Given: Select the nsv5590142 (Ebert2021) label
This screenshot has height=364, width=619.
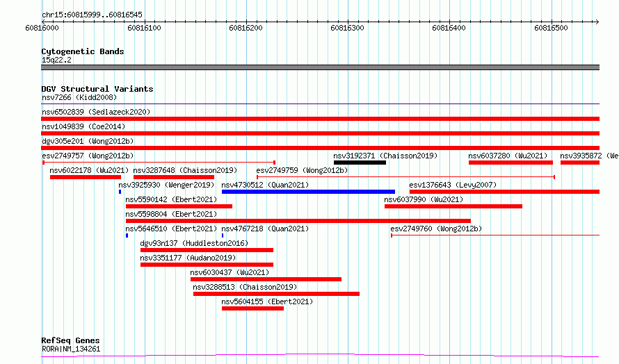Looking at the screenshot, I should point(171,199).
